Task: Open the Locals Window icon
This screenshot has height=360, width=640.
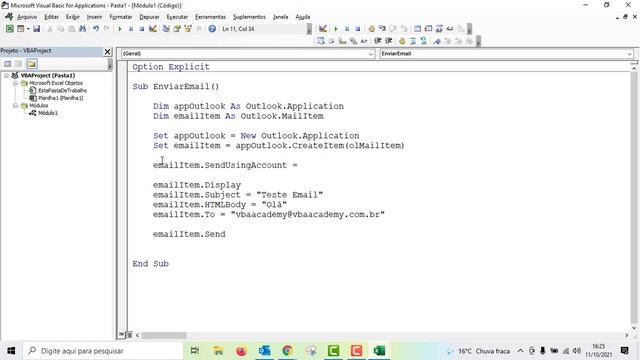Action: pyautogui.click(x=417, y=29)
